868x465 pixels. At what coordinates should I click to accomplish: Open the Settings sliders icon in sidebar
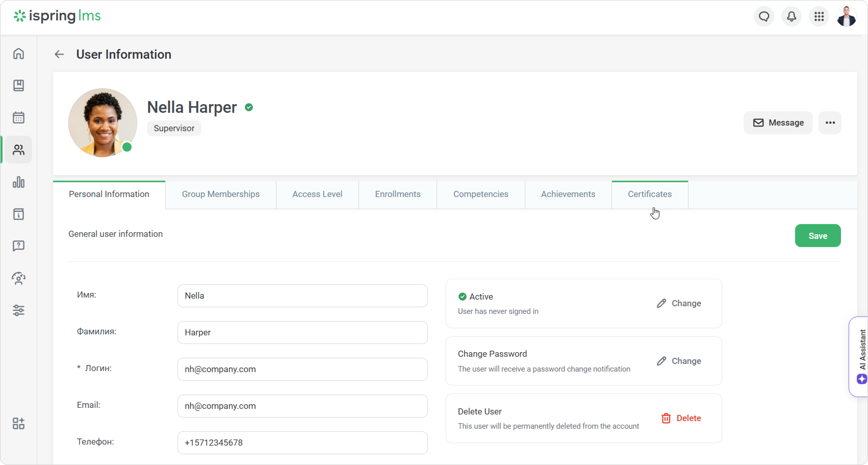pos(19,310)
